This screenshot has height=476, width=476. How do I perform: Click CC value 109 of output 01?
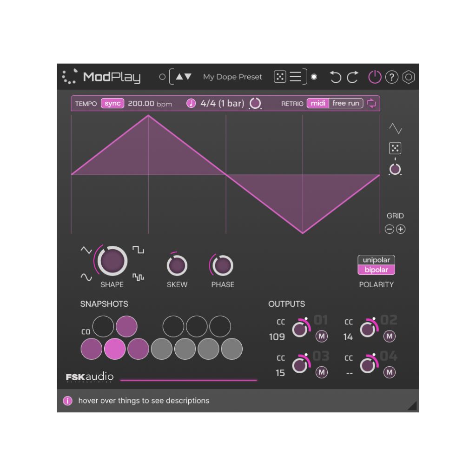click(x=277, y=337)
